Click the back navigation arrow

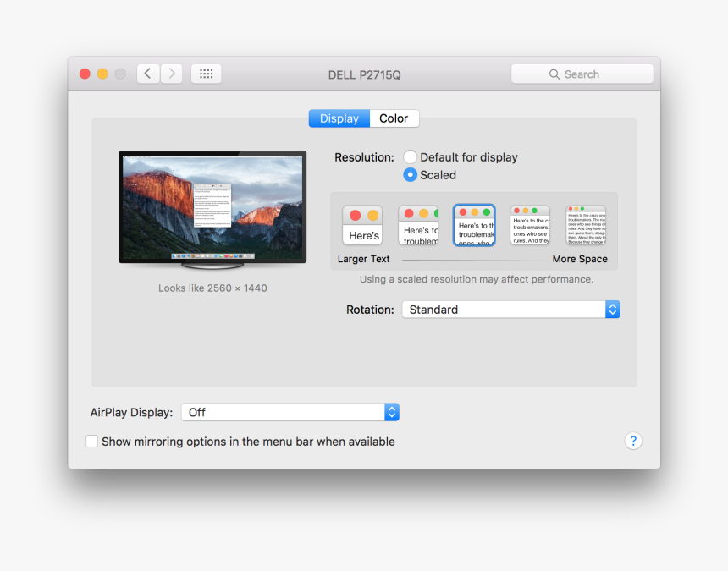(x=147, y=74)
